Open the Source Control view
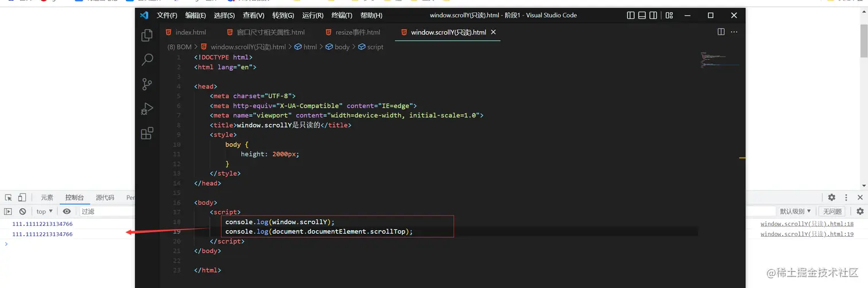 pyautogui.click(x=147, y=84)
